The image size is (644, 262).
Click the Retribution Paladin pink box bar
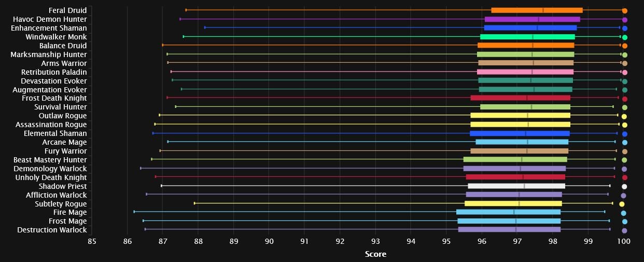pyautogui.click(x=525, y=72)
